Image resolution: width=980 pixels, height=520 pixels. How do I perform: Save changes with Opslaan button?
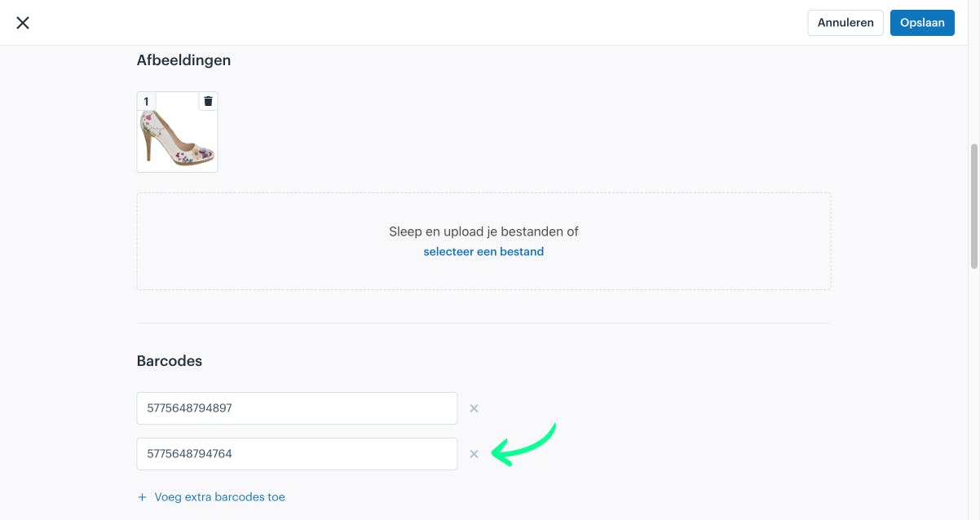[922, 23]
